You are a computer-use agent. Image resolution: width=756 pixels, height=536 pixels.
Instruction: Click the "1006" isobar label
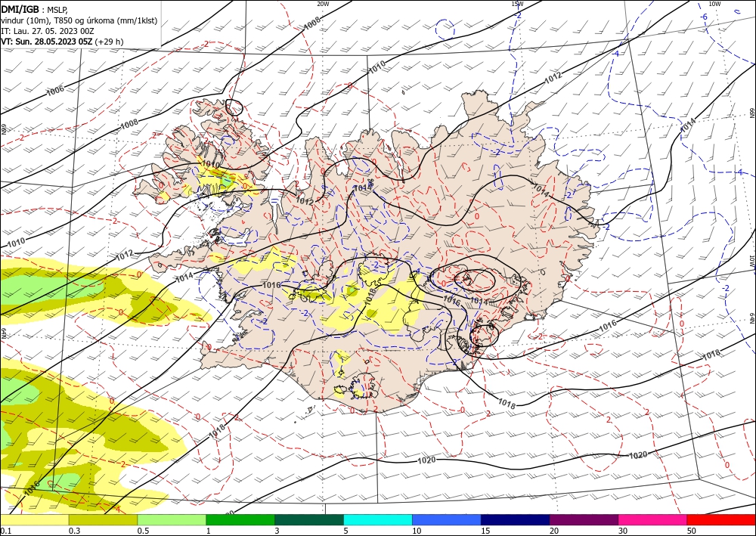[x=55, y=91]
